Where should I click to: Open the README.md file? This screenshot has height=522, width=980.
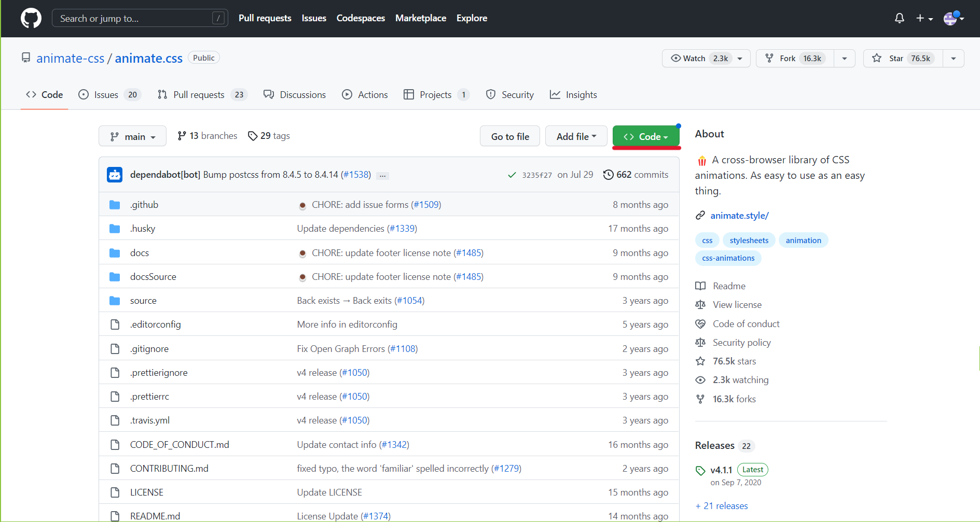155,516
